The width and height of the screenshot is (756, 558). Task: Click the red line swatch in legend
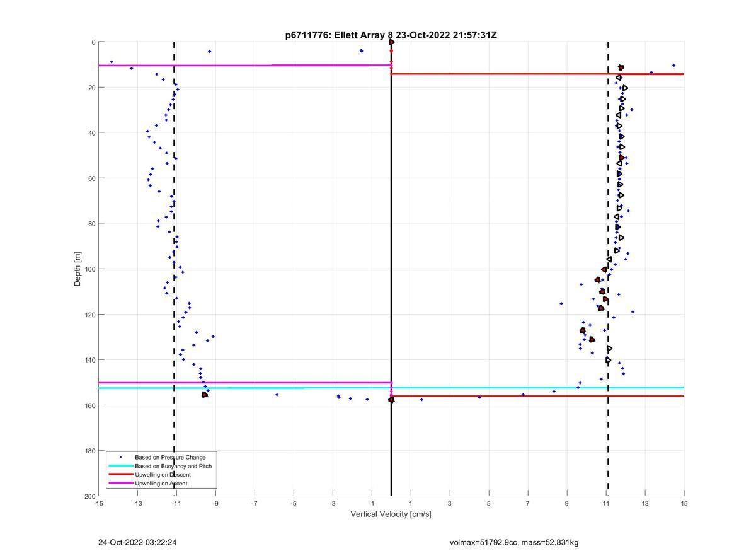(x=120, y=475)
